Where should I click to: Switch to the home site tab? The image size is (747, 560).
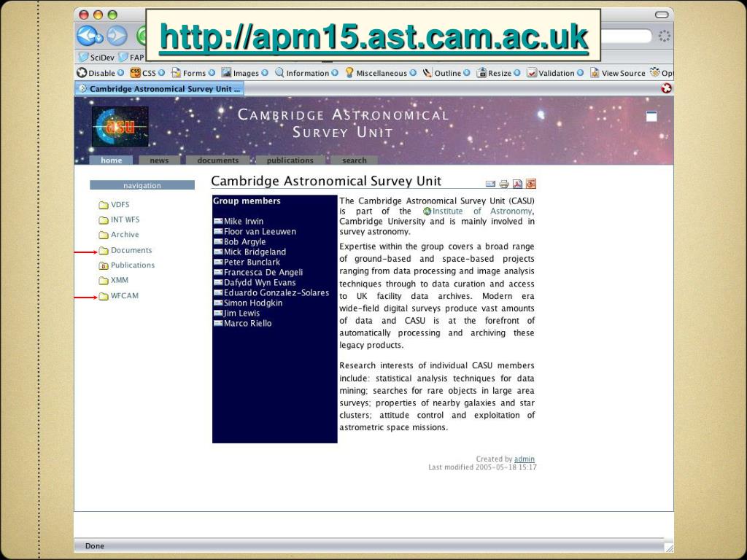[111, 160]
